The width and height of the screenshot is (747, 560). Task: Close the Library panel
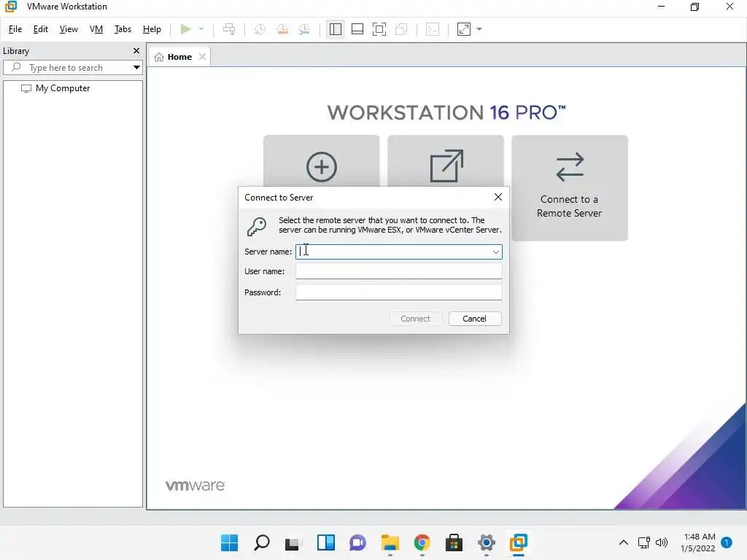(x=136, y=50)
